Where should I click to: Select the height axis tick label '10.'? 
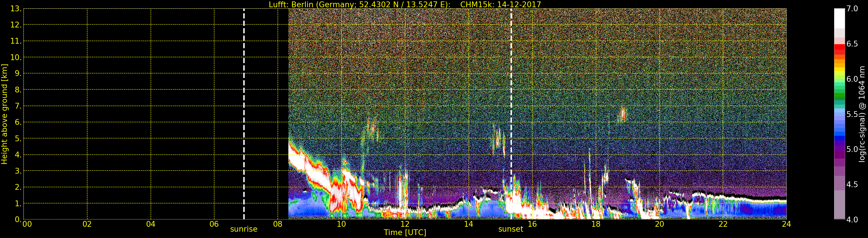coord(16,57)
